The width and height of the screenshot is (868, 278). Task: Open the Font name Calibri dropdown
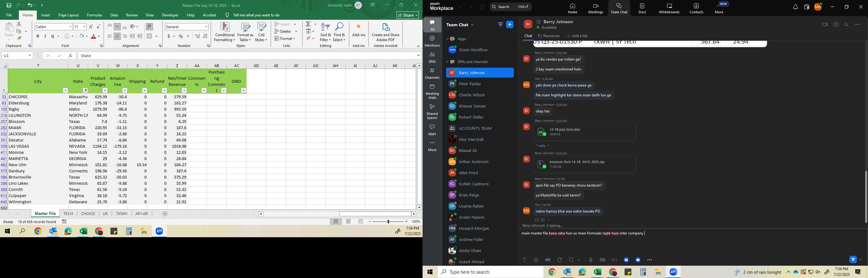click(x=71, y=27)
